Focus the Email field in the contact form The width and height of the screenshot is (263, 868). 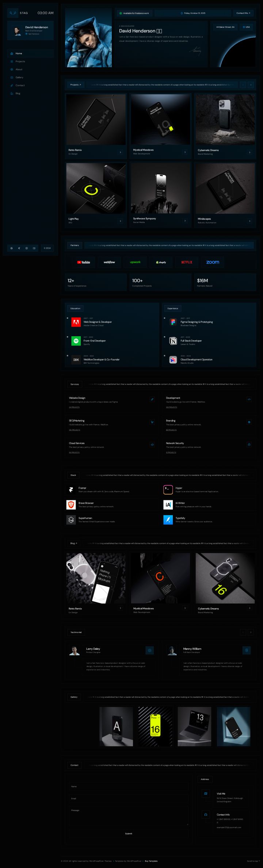(x=129, y=799)
